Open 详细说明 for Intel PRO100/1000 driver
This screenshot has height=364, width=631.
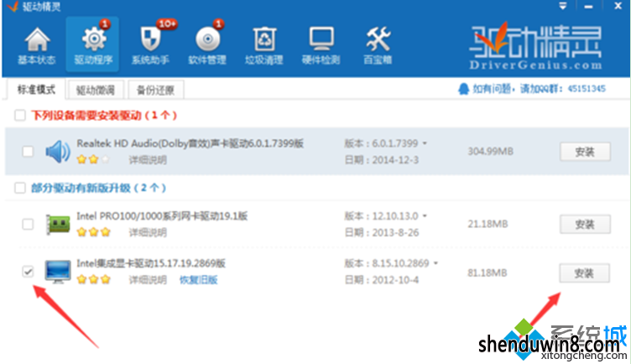coord(148,232)
